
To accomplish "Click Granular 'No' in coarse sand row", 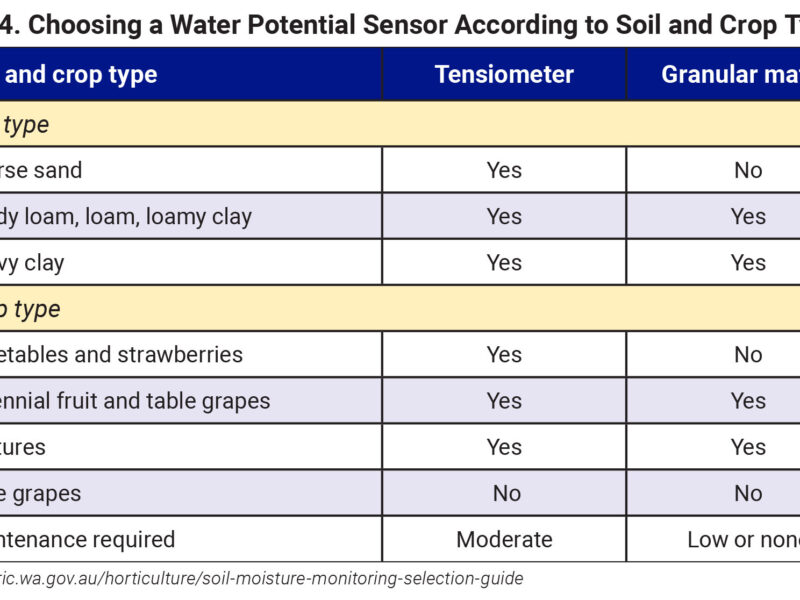I will (x=748, y=170).
